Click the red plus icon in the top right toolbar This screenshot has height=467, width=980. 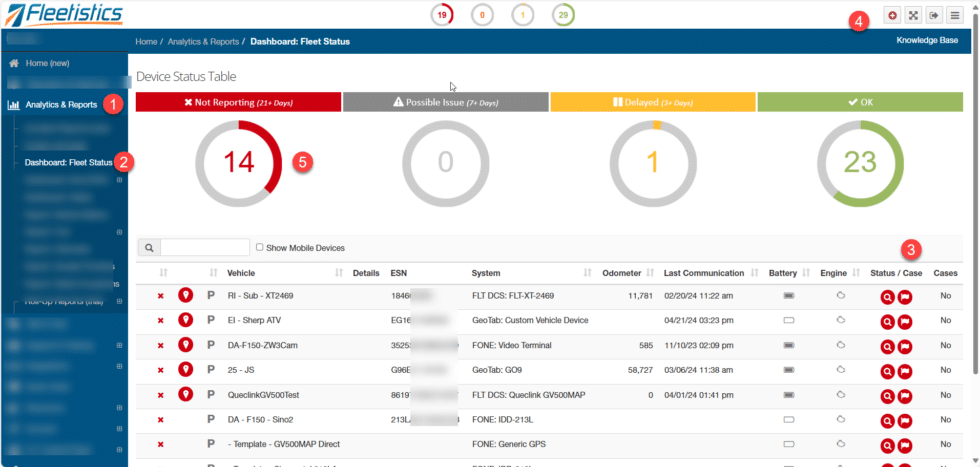coord(892,16)
